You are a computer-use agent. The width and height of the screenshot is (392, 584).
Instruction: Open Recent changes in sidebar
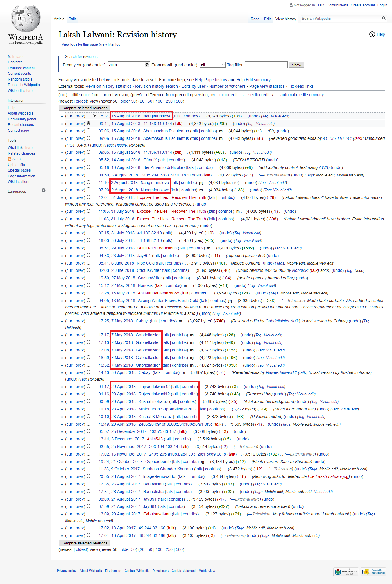coord(21,125)
